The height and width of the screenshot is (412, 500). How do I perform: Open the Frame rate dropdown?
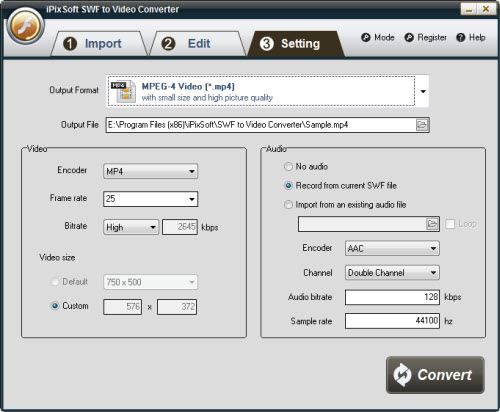(x=150, y=199)
